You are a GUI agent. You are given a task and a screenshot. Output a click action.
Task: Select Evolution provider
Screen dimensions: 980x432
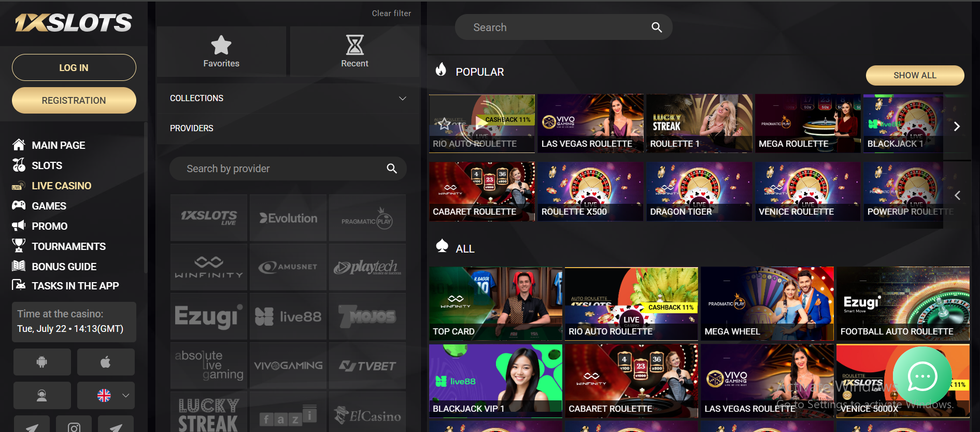click(288, 218)
